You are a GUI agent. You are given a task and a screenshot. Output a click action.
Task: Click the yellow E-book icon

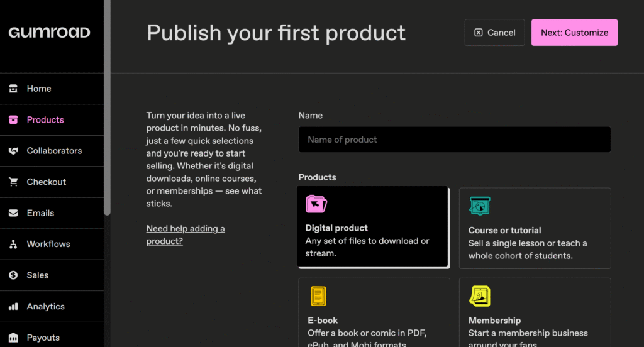(x=318, y=296)
